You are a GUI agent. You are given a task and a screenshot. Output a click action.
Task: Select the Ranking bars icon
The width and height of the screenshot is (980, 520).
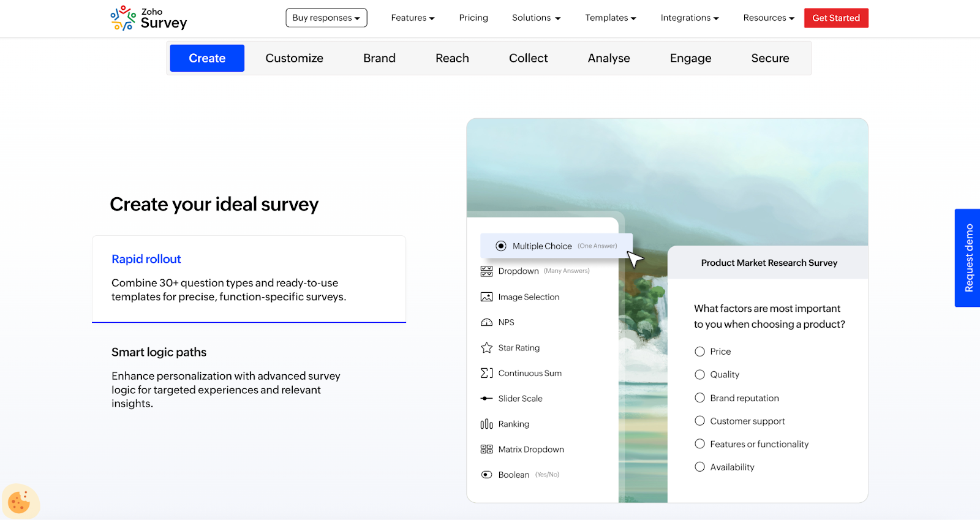[x=486, y=424]
